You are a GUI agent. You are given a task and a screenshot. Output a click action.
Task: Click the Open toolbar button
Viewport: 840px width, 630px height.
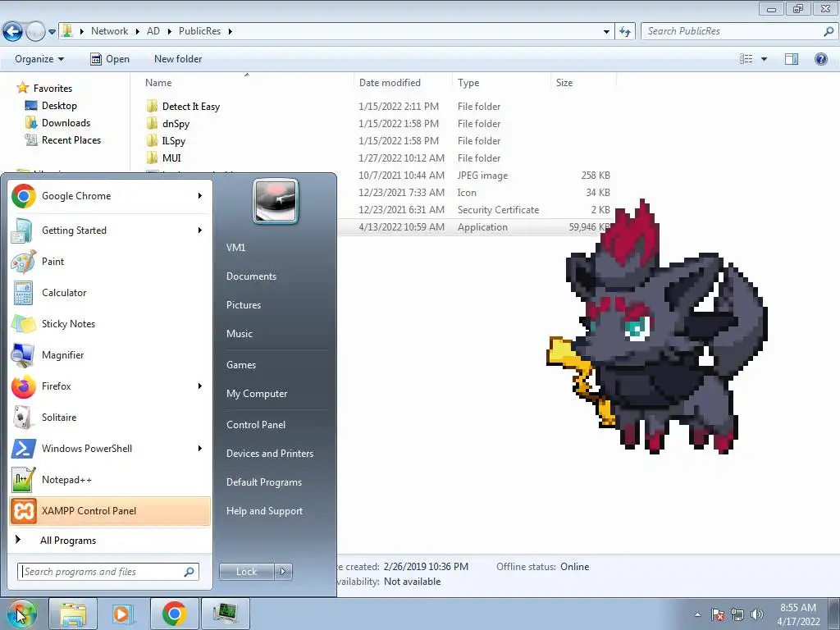(110, 59)
